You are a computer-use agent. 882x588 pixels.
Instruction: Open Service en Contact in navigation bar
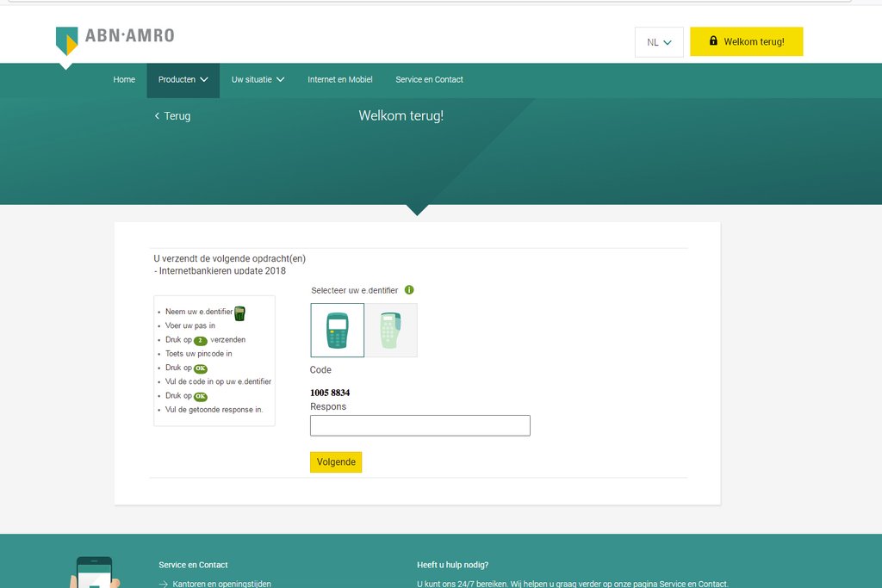pyautogui.click(x=429, y=80)
